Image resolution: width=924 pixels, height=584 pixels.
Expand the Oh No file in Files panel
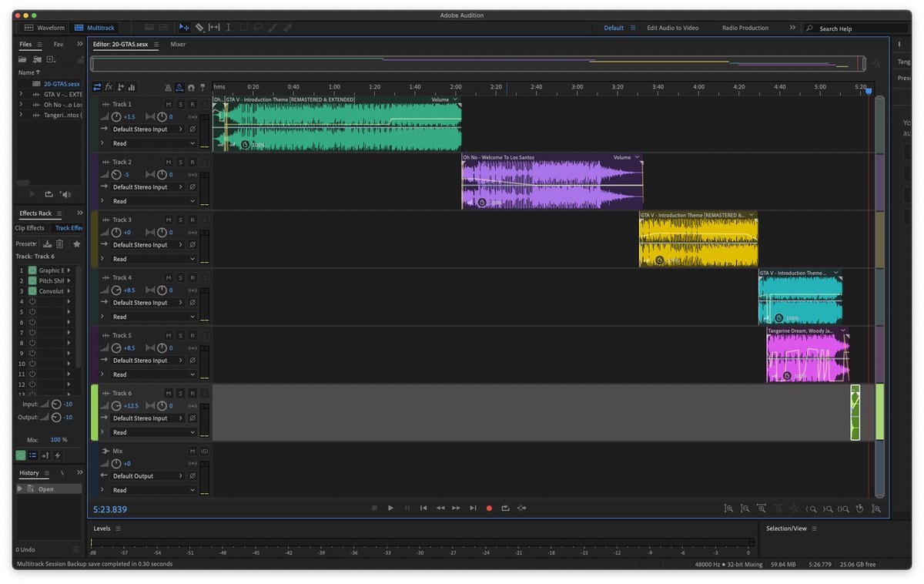pyautogui.click(x=22, y=105)
